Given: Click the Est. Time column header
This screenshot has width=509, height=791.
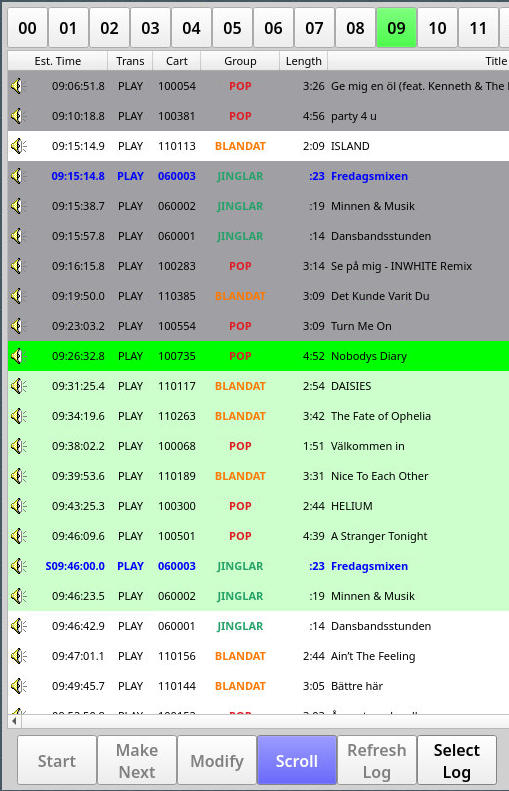Looking at the screenshot, I should [58, 61].
